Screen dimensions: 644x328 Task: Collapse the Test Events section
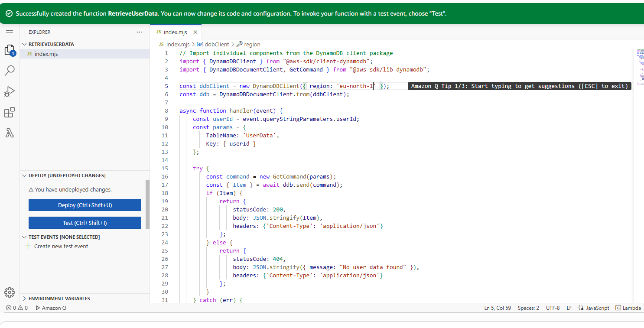pos(64,237)
